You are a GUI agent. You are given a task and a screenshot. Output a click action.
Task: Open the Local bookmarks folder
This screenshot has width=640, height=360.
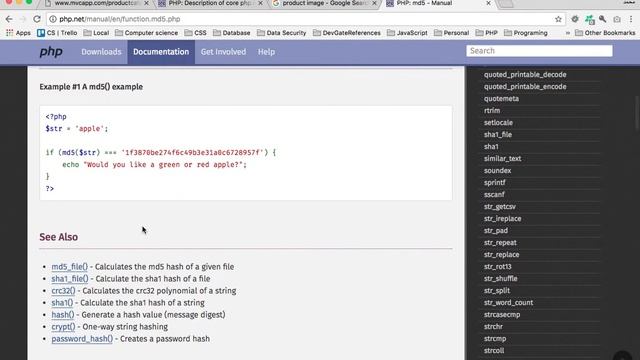(x=96, y=33)
